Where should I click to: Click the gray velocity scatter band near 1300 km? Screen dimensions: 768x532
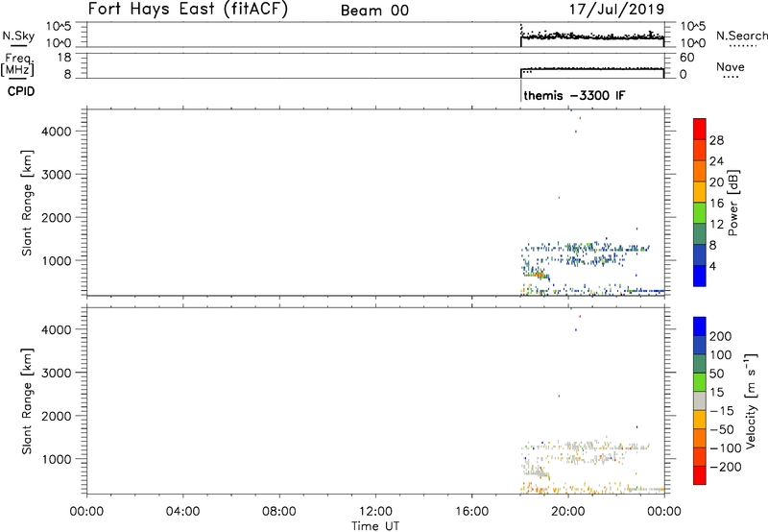pos(586,447)
